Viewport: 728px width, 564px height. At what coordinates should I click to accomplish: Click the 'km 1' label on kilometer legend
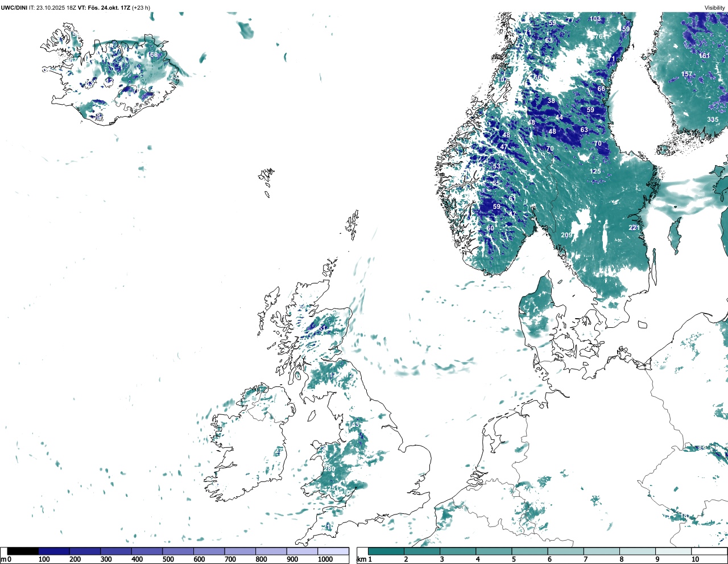[364, 559]
